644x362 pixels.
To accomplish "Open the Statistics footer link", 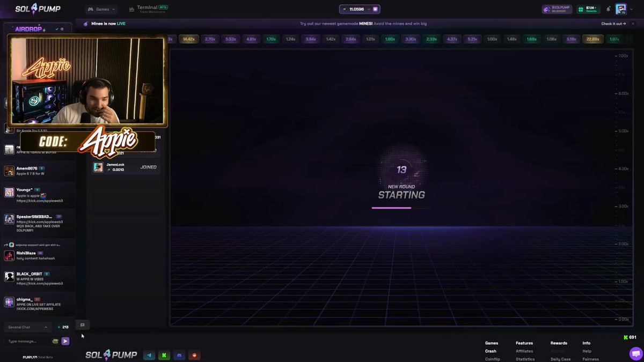I will click(x=525, y=359).
